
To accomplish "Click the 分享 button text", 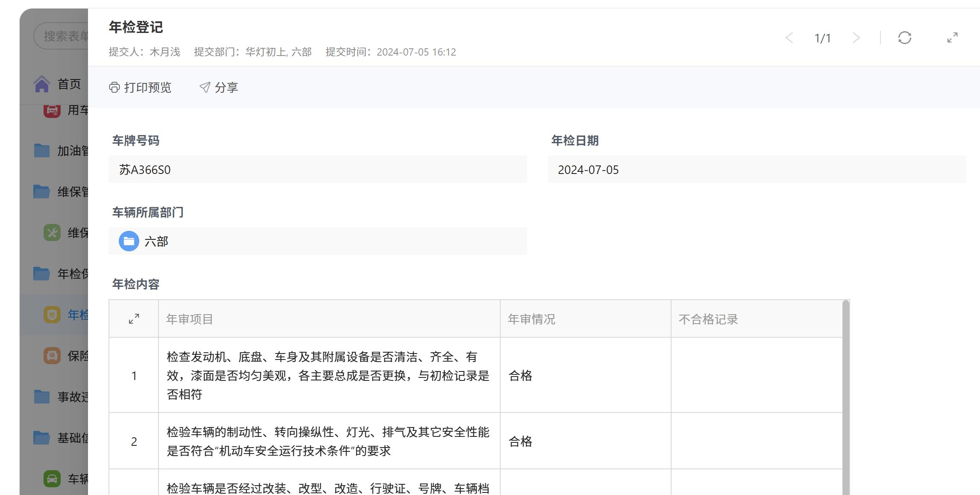I will pyautogui.click(x=226, y=88).
